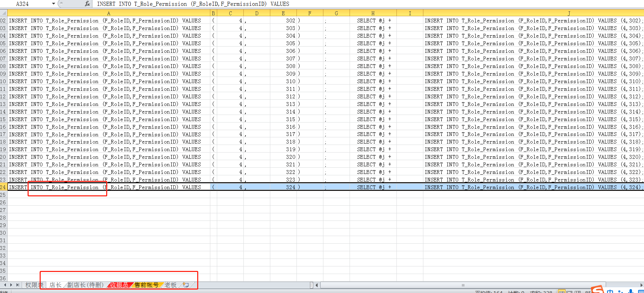Open the 店长 sheet tab
Image resolution: width=644 pixels, height=293 pixels.
coord(56,285)
